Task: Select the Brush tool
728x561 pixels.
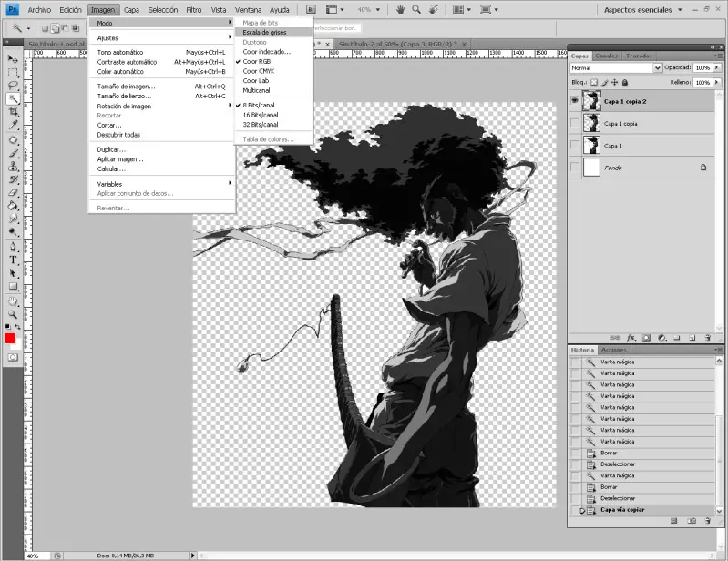Action: pyautogui.click(x=13, y=153)
